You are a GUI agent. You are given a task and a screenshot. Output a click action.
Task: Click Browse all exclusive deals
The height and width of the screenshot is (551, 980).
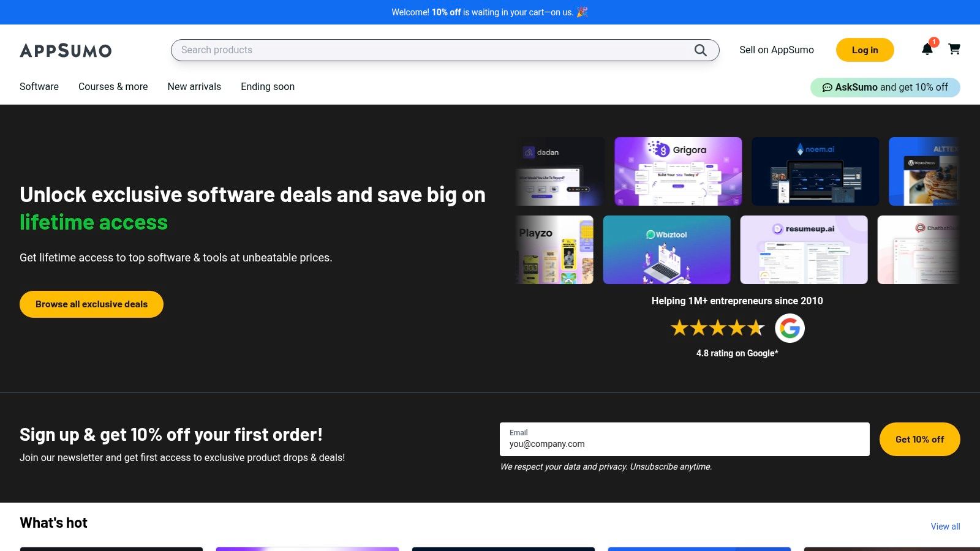(91, 304)
